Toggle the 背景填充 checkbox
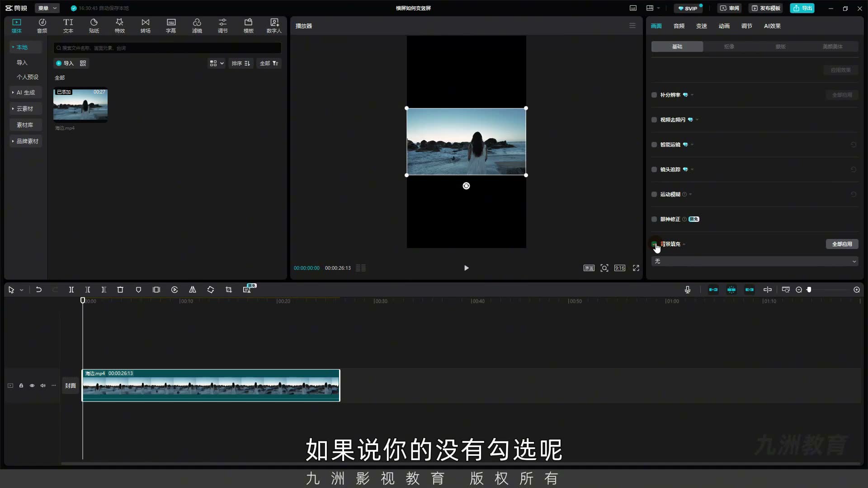This screenshot has width=868, height=488. click(654, 244)
